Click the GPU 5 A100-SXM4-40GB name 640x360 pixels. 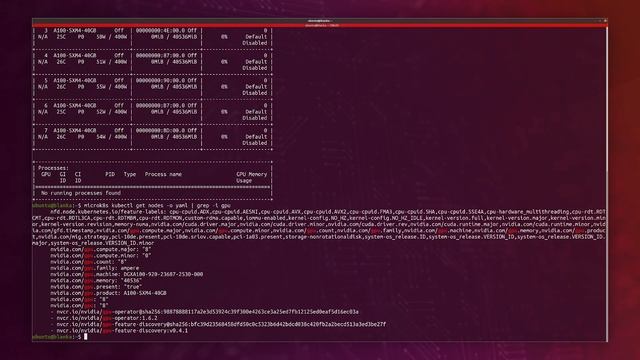tap(75, 80)
